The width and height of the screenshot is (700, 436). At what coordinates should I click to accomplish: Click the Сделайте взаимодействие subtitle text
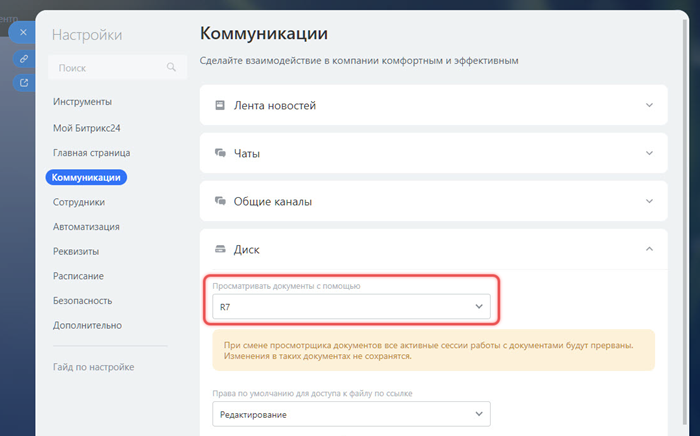359,61
